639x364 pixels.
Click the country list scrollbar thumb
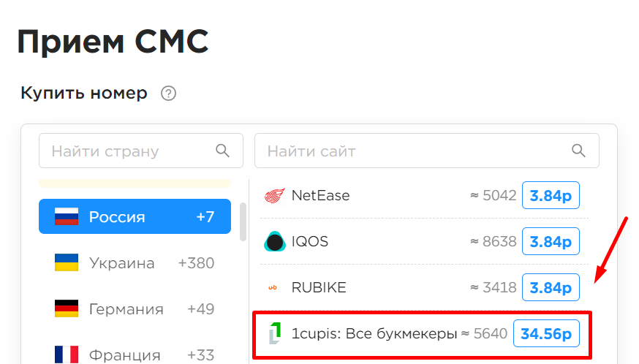pos(243,221)
